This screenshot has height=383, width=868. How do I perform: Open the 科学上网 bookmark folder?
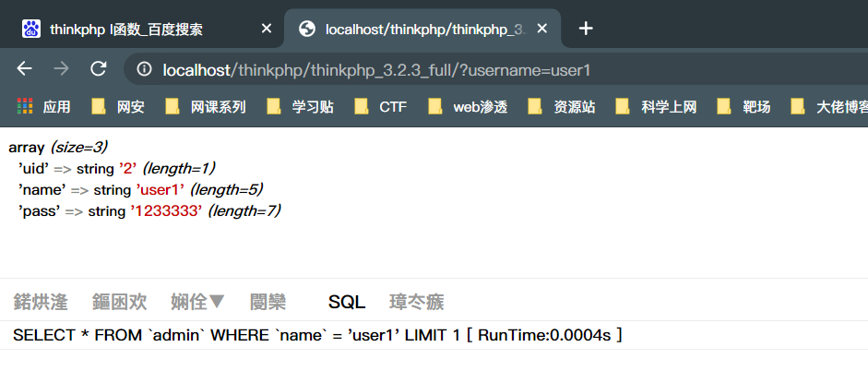point(656,106)
